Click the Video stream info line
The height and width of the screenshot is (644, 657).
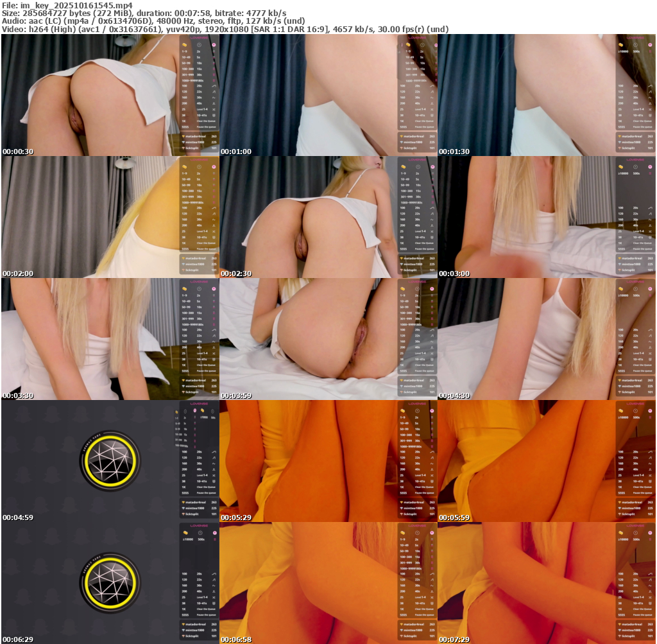point(225,29)
